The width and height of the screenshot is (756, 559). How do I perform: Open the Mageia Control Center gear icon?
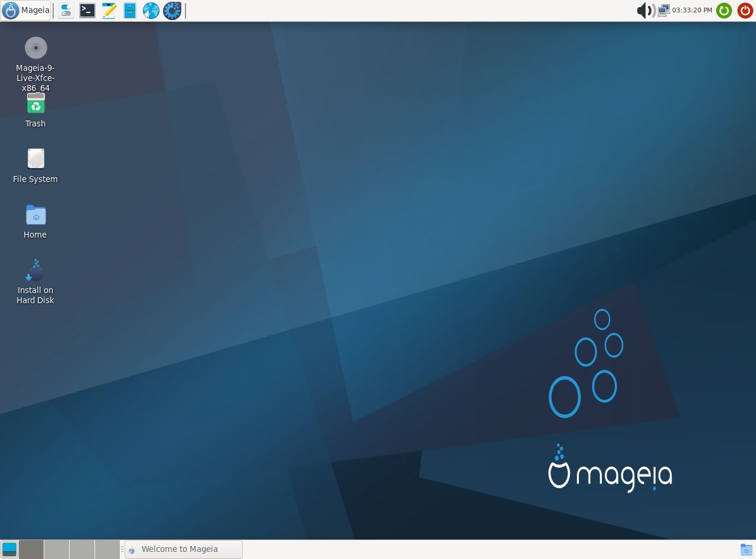[x=172, y=10]
